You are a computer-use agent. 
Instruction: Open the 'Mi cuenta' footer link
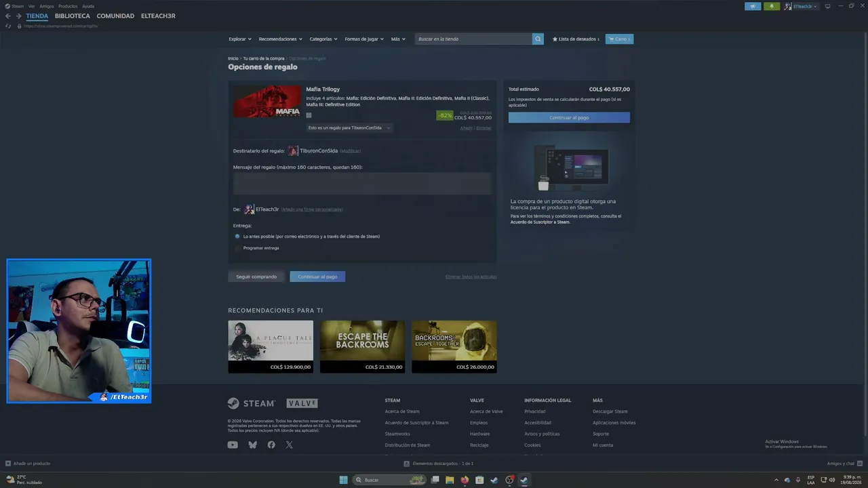pyautogui.click(x=603, y=445)
